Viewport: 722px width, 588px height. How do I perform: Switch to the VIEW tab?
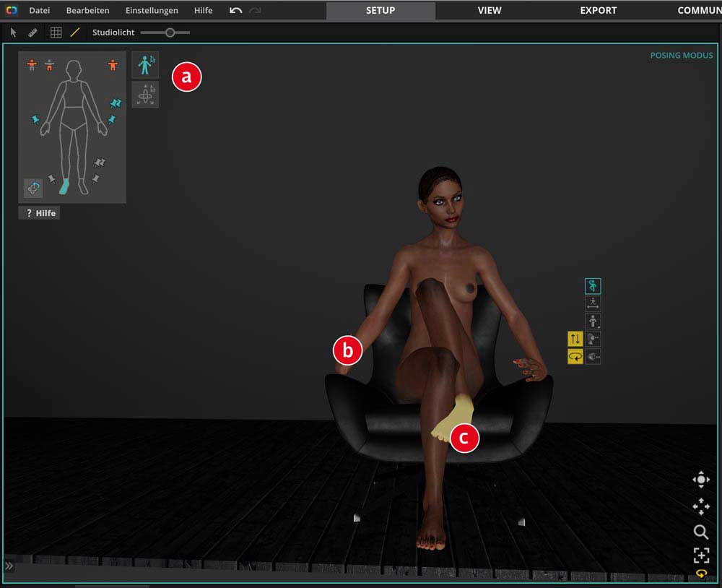click(x=490, y=10)
